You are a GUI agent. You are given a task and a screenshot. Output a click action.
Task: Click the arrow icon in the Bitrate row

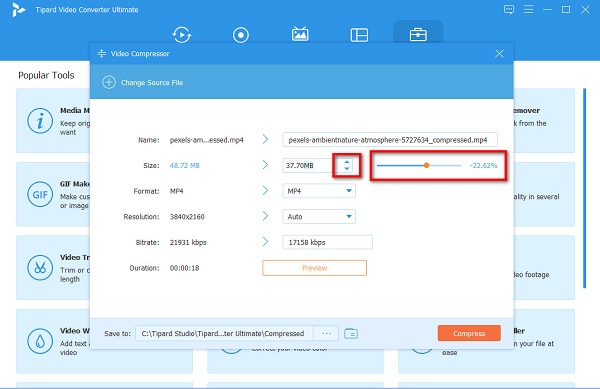click(265, 242)
